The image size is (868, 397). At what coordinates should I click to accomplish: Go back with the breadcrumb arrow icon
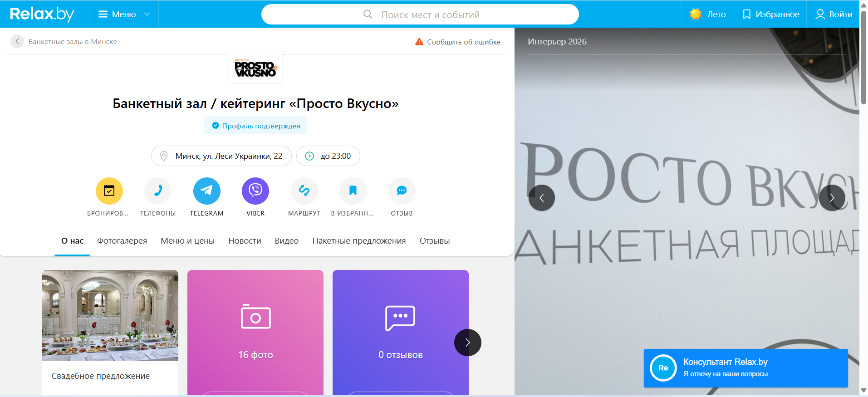point(17,41)
